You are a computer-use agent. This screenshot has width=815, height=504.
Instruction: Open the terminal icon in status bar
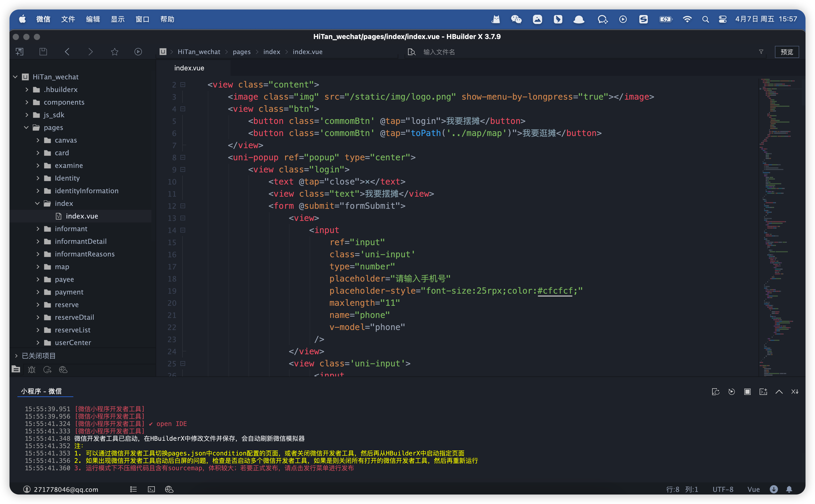click(151, 489)
